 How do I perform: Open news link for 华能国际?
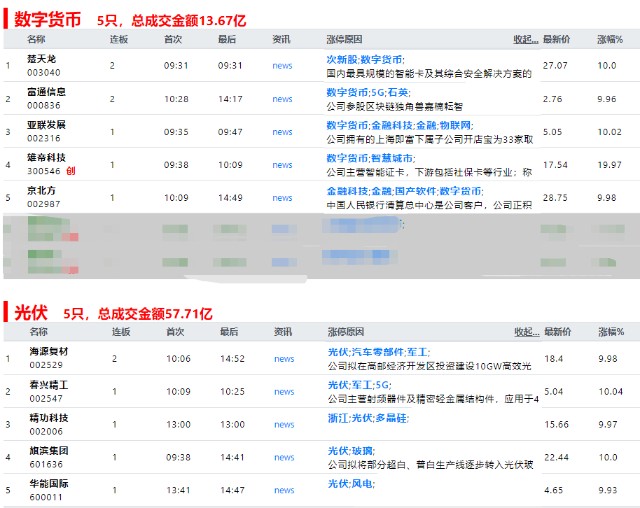coord(284,490)
